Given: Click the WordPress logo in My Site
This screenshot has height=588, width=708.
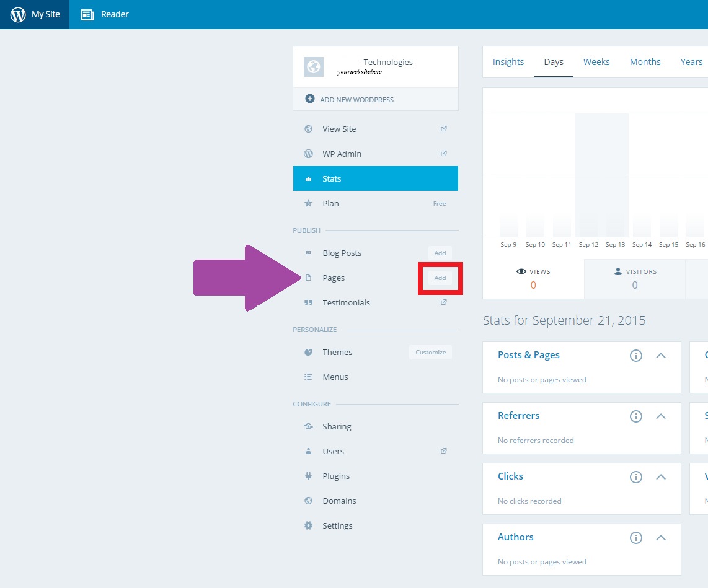Looking at the screenshot, I should (x=18, y=14).
